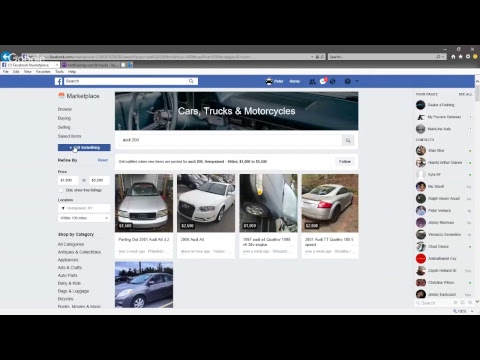The width and height of the screenshot is (480, 360).
Task: Open the Selling link in Marketplace sidebar
Action: tap(64, 127)
